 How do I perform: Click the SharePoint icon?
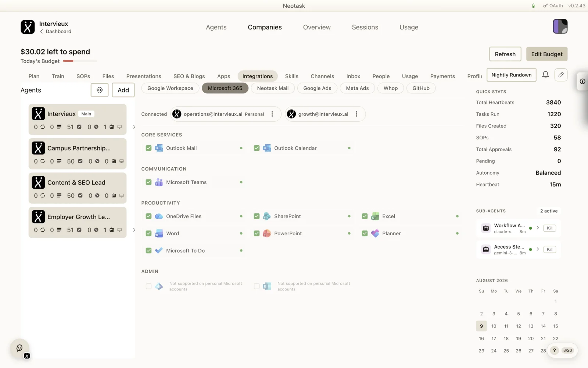[267, 217]
